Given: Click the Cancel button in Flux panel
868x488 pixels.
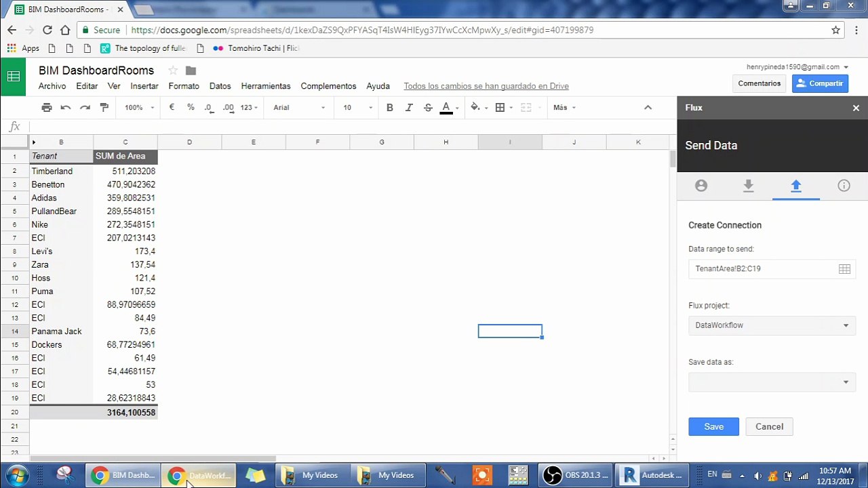Looking at the screenshot, I should point(769,426).
